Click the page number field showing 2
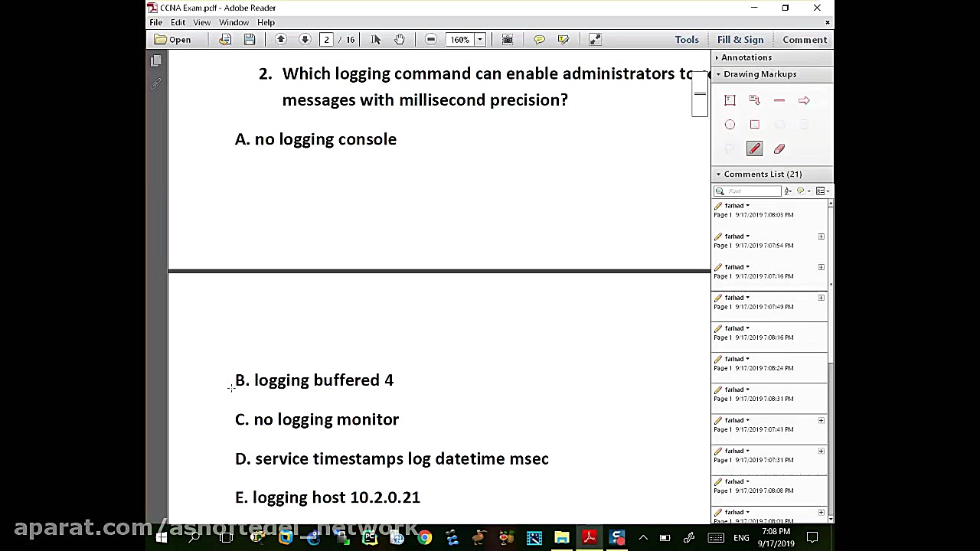The image size is (980, 551). pos(326,40)
